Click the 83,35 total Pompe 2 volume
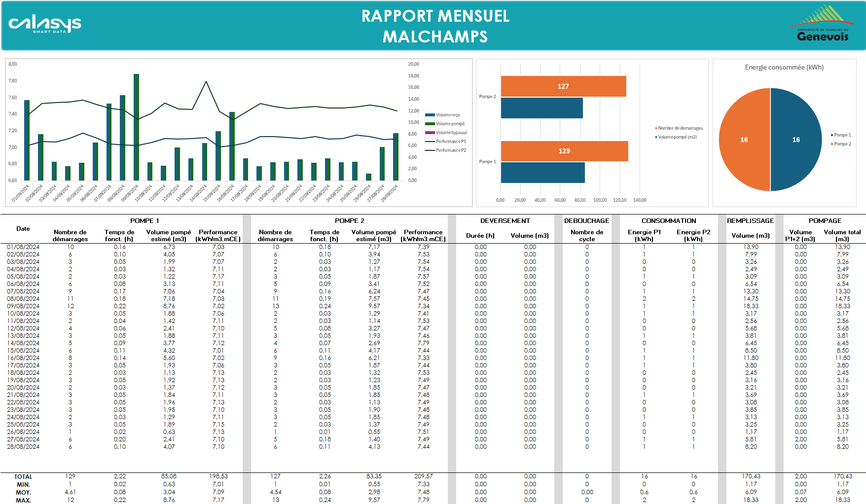Viewport: 866px width, 504px height. click(x=374, y=476)
